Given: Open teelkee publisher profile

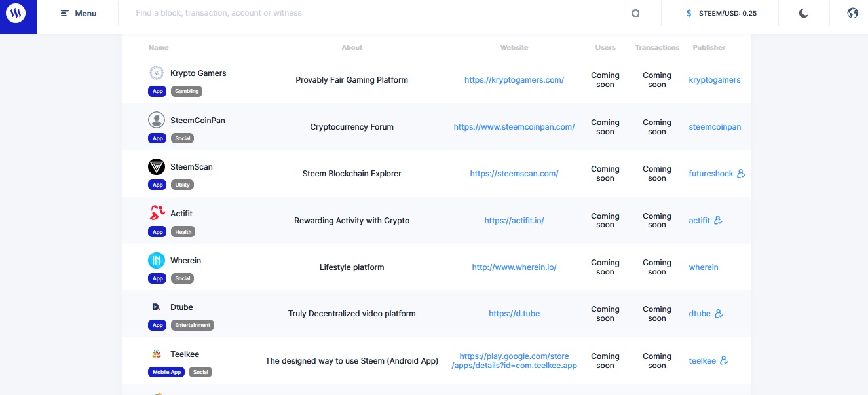Looking at the screenshot, I should pos(702,361).
